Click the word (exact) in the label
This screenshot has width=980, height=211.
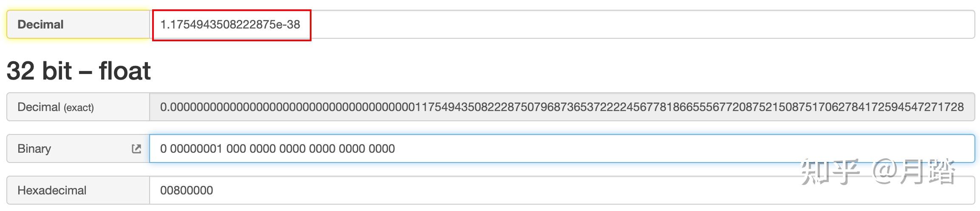point(79,107)
